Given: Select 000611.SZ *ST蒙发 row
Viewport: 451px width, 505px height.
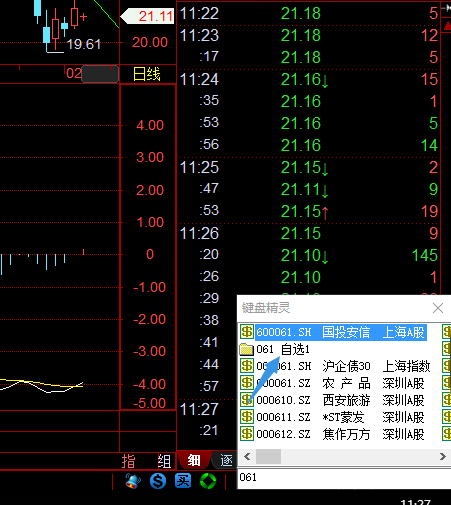Looking at the screenshot, I should (x=332, y=417).
